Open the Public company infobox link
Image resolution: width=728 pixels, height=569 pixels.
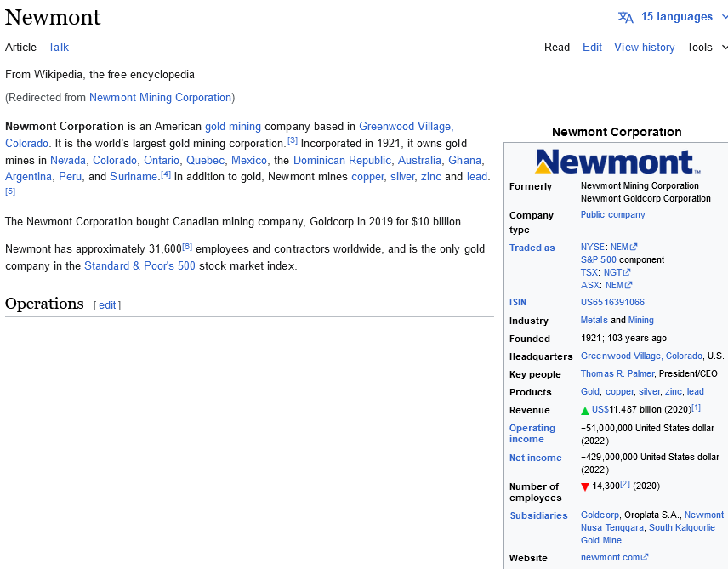point(612,214)
